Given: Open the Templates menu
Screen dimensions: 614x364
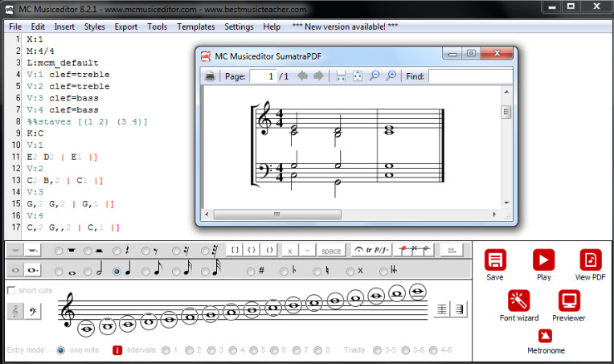Looking at the screenshot, I should click(196, 27).
